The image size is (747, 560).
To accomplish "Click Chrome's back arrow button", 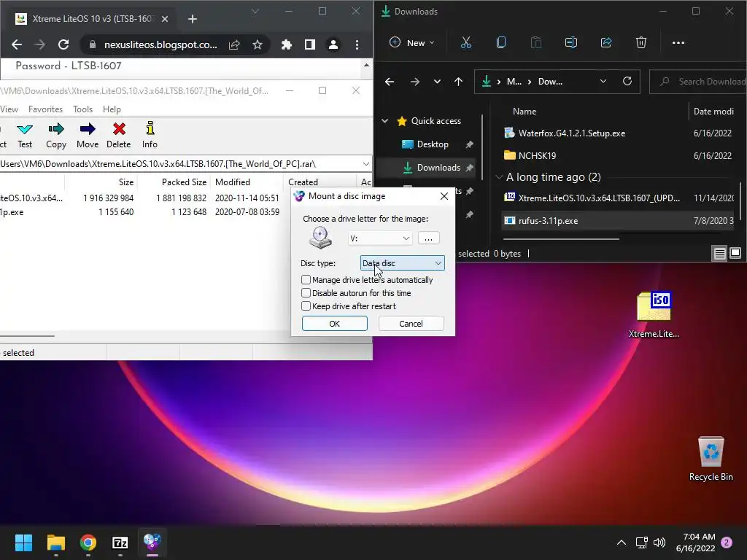I will point(17,44).
